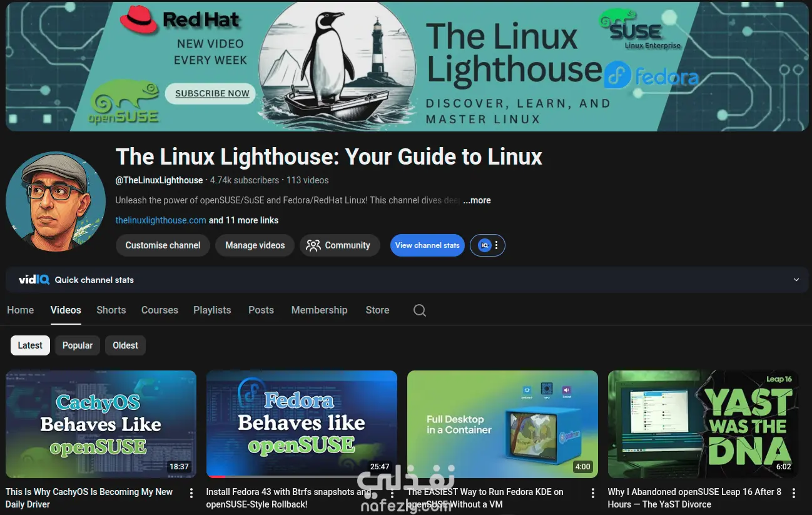The width and height of the screenshot is (812, 515).
Task: Open options menu for Abandoned openSUSE Leap 16 video
Action: [794, 493]
